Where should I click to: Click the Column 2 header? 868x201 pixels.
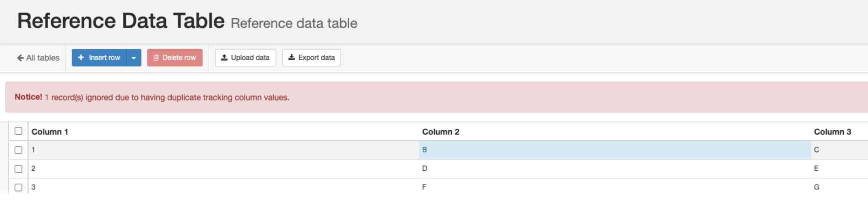440,132
